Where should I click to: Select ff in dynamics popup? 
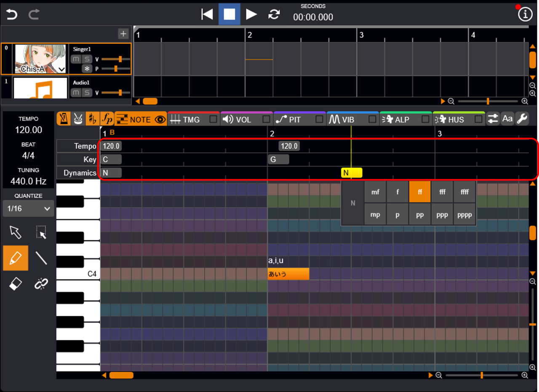point(419,192)
